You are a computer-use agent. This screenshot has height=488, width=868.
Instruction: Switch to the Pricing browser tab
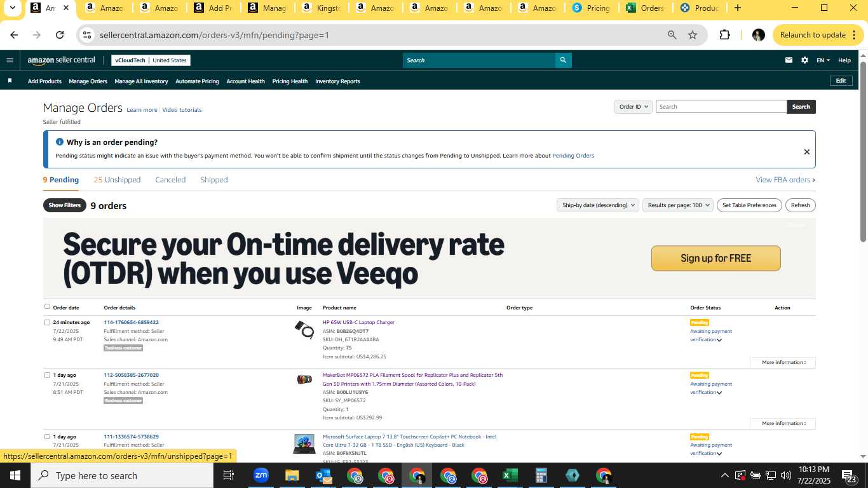tap(592, 8)
